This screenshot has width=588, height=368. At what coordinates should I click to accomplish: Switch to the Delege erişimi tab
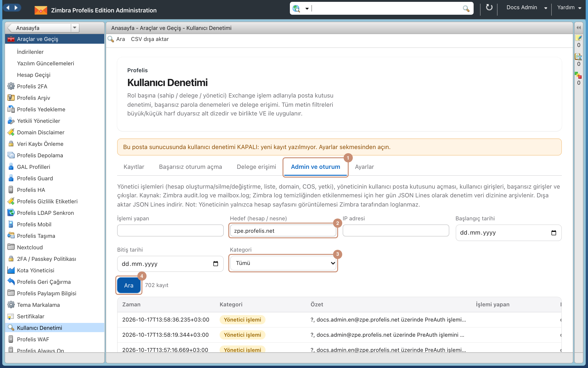[x=256, y=167]
